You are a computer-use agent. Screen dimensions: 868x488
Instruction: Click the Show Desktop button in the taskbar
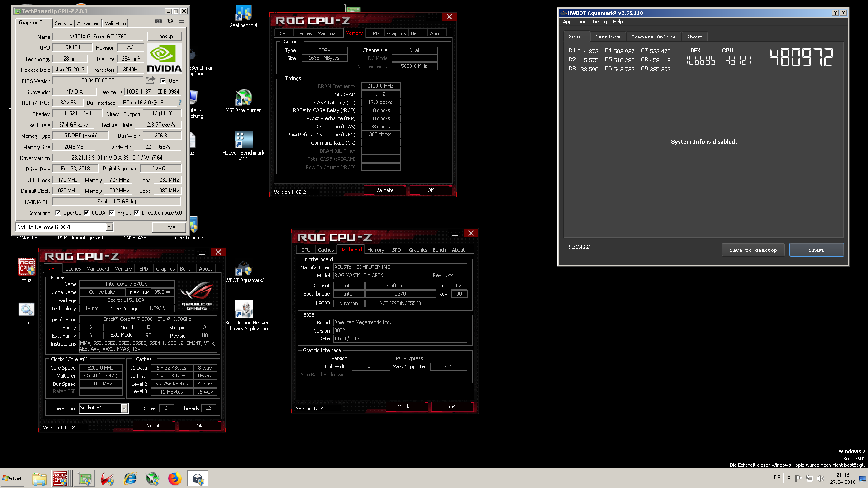[863, 479]
